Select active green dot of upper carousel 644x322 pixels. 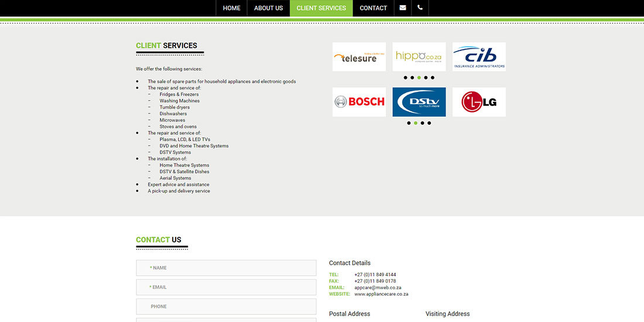click(x=419, y=78)
